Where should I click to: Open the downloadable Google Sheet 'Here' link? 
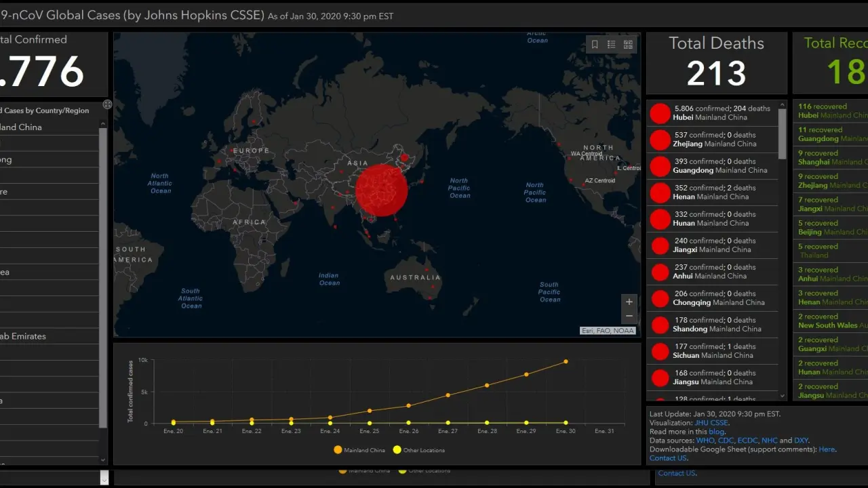826,449
